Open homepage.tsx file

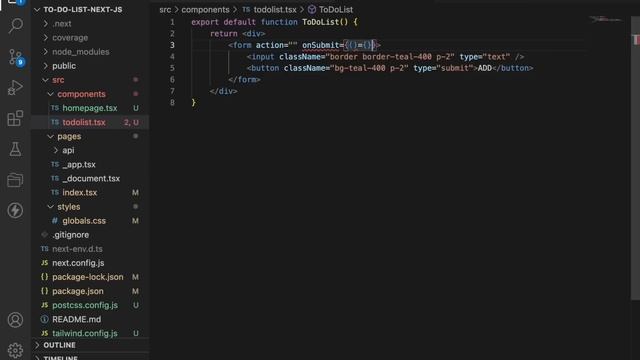90,108
